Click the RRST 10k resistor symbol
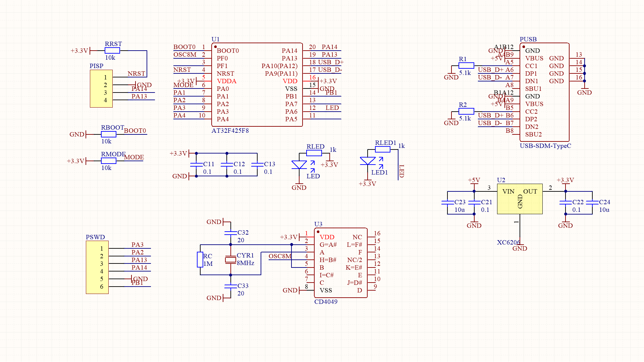This screenshot has width=644, height=362. tap(112, 51)
